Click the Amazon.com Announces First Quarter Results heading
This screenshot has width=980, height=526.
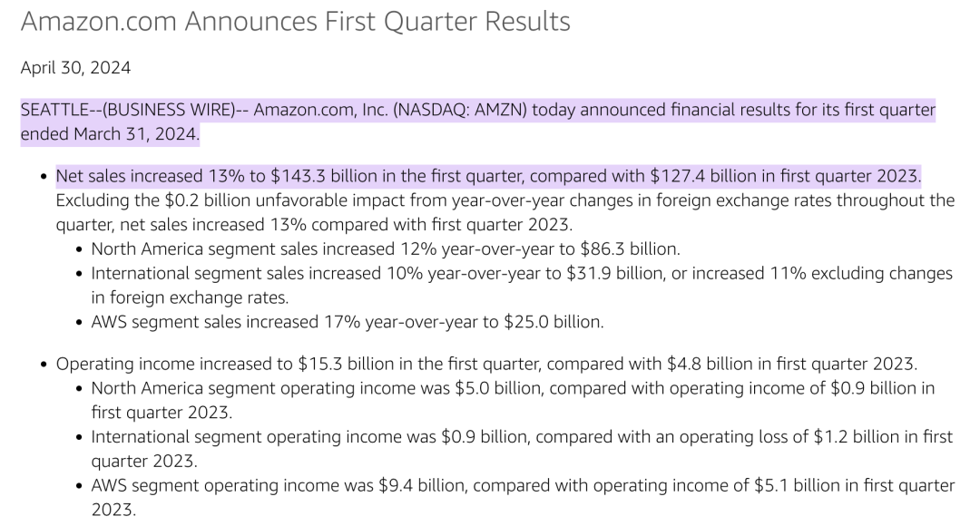[x=295, y=22]
